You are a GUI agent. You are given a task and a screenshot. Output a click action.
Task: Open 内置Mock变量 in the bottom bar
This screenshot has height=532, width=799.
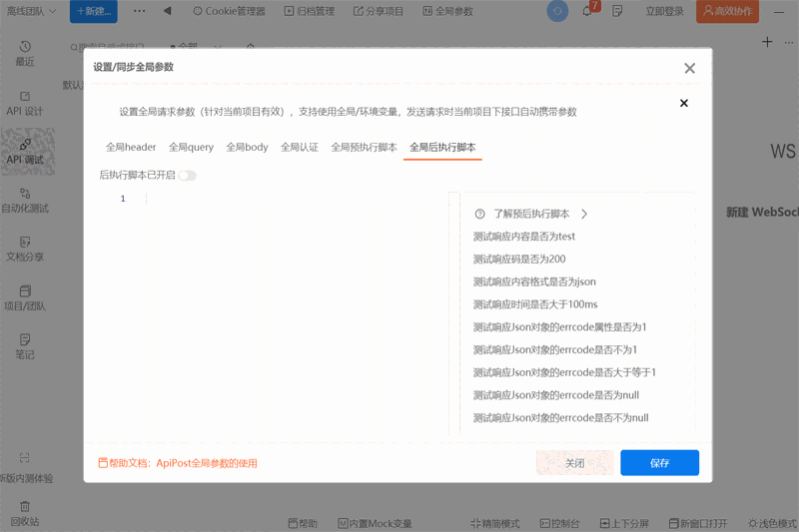point(375,523)
